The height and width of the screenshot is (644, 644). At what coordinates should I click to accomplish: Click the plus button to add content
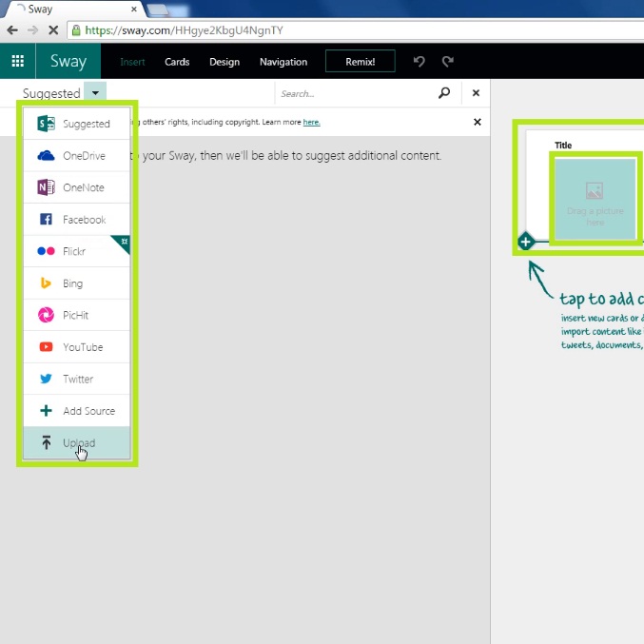click(526, 242)
